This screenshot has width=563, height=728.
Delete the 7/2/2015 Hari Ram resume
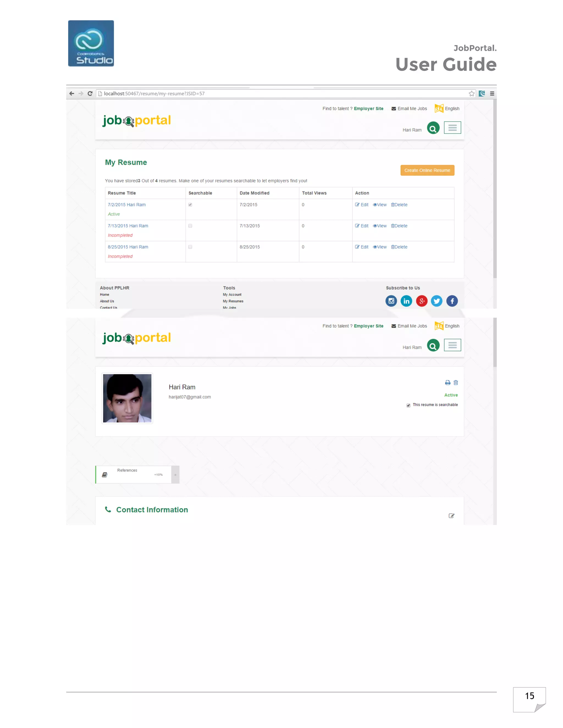[399, 205]
